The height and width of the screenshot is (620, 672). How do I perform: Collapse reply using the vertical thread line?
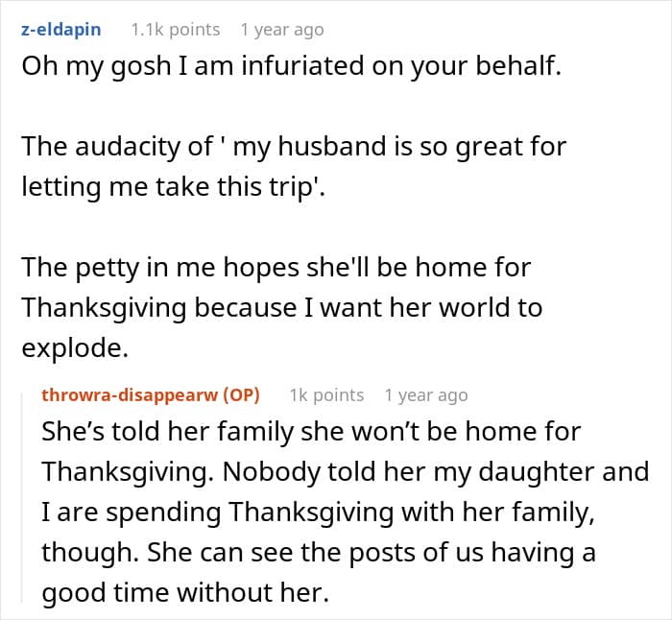(22, 497)
